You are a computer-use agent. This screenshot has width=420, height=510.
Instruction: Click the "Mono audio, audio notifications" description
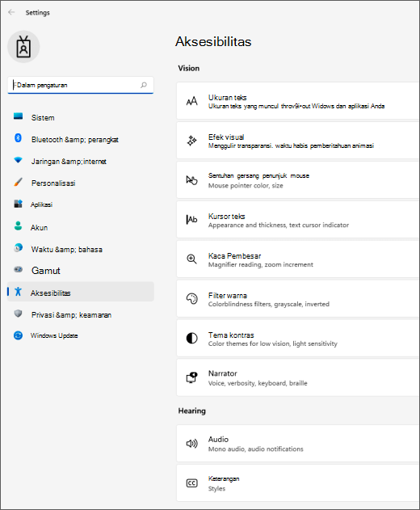(255, 449)
